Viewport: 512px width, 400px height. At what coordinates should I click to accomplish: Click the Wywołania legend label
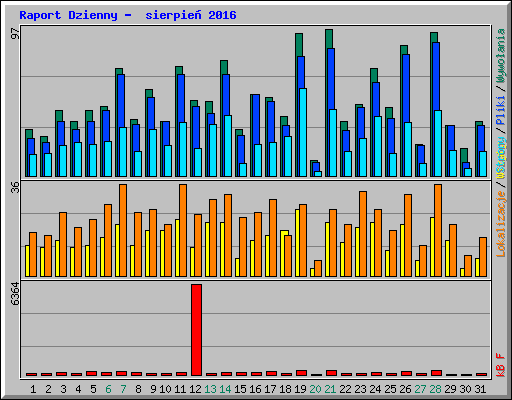click(x=501, y=55)
